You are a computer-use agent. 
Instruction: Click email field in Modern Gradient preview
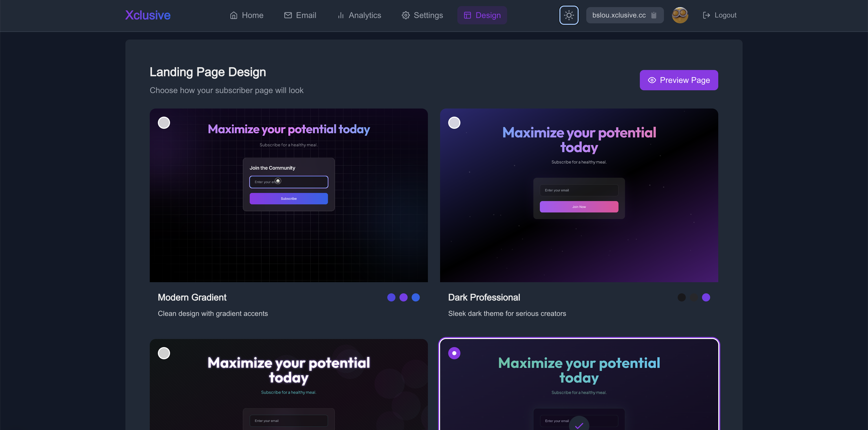[x=289, y=182]
